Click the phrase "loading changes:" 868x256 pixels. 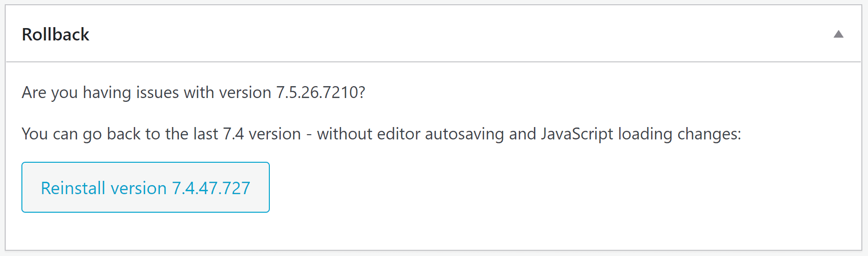(x=680, y=134)
